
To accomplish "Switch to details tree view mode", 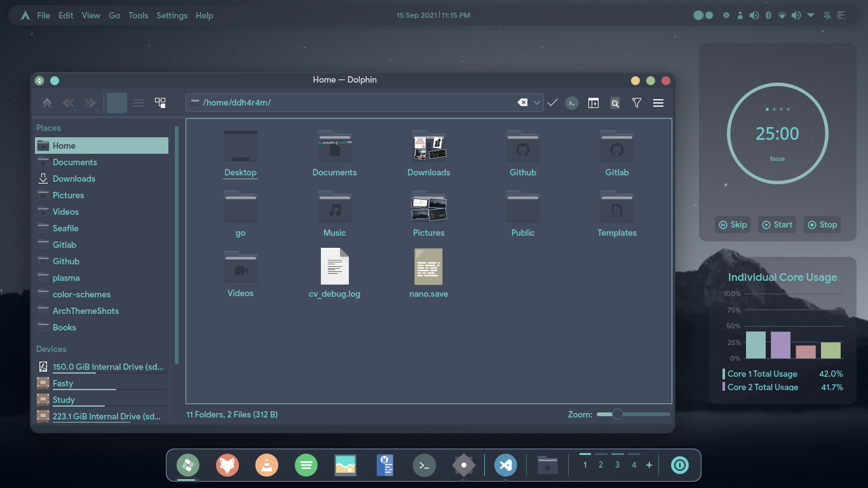I will [160, 103].
